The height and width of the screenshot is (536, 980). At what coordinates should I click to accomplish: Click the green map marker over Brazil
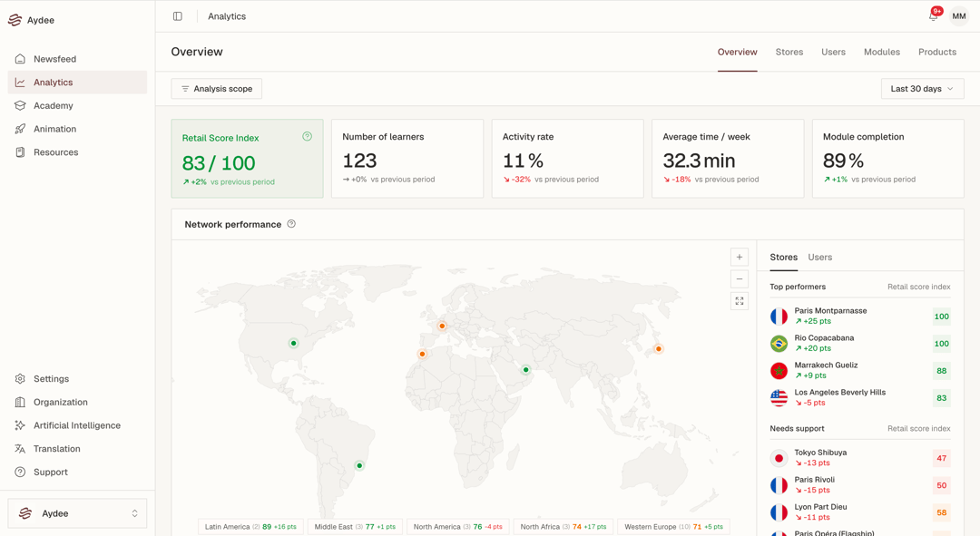(x=359, y=465)
